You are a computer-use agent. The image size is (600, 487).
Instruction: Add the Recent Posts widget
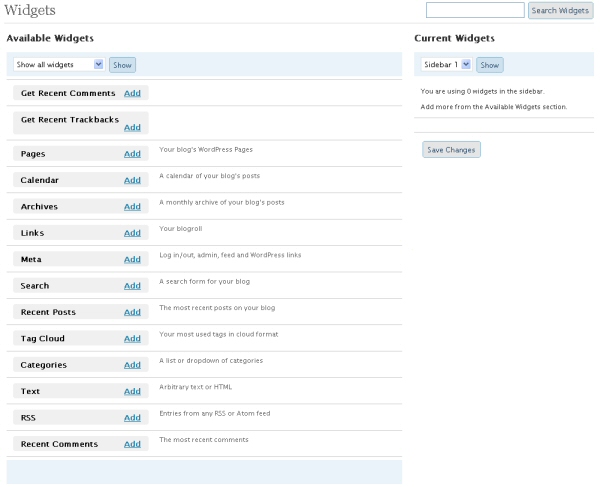[x=132, y=312]
